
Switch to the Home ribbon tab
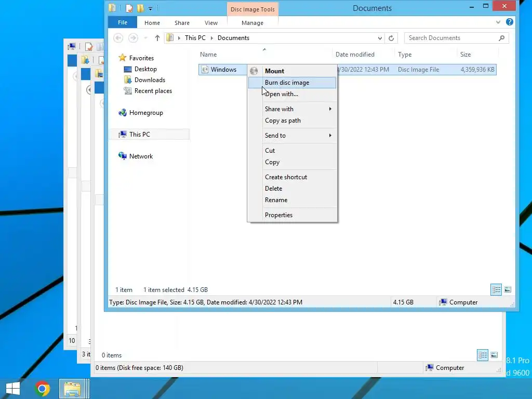tap(152, 23)
